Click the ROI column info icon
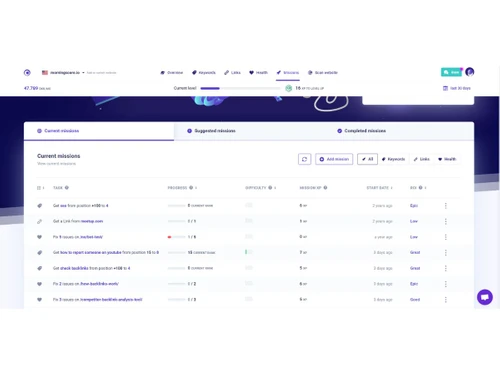Viewport: 500px width, 375px height. (x=420, y=188)
